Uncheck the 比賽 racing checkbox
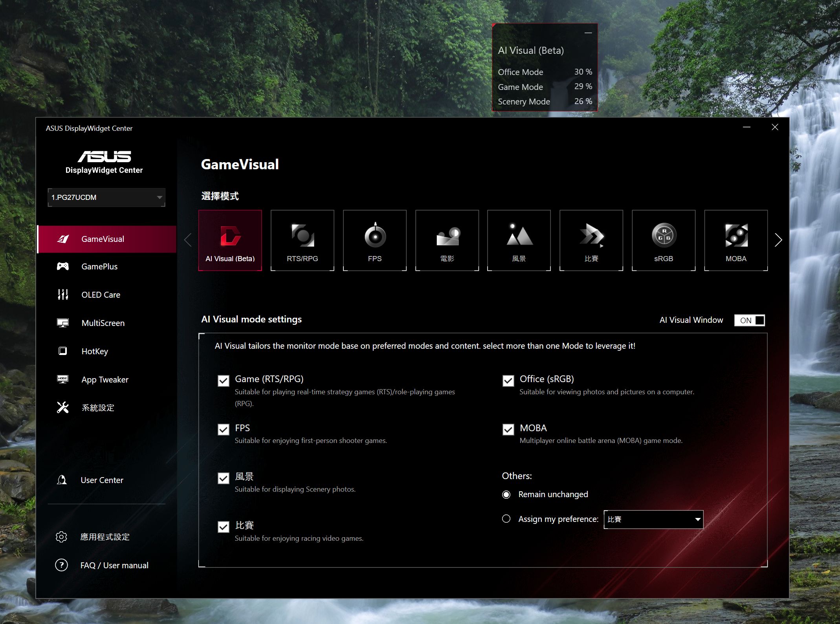The image size is (840, 624). coord(224,527)
